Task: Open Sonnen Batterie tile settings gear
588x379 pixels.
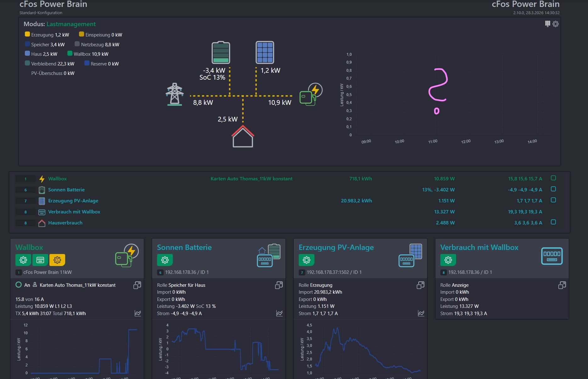Action: click(165, 260)
